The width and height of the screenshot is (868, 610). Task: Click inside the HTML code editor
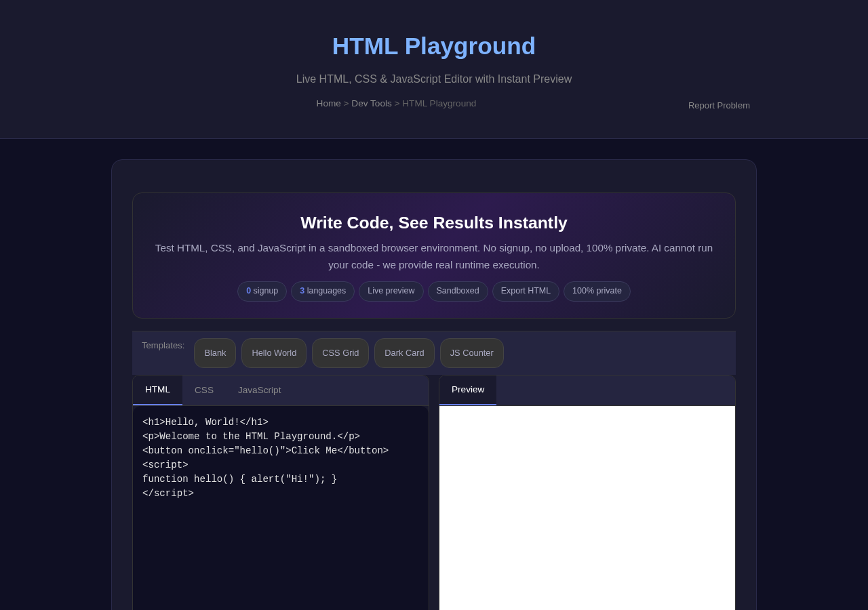pyautogui.click(x=281, y=508)
